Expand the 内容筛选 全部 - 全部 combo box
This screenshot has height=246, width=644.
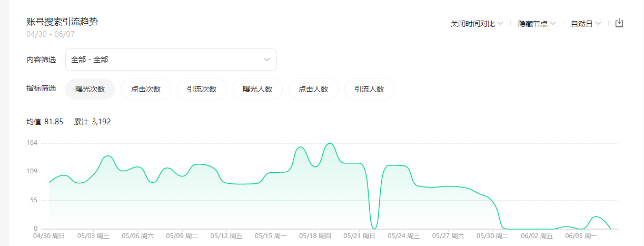[x=171, y=60]
